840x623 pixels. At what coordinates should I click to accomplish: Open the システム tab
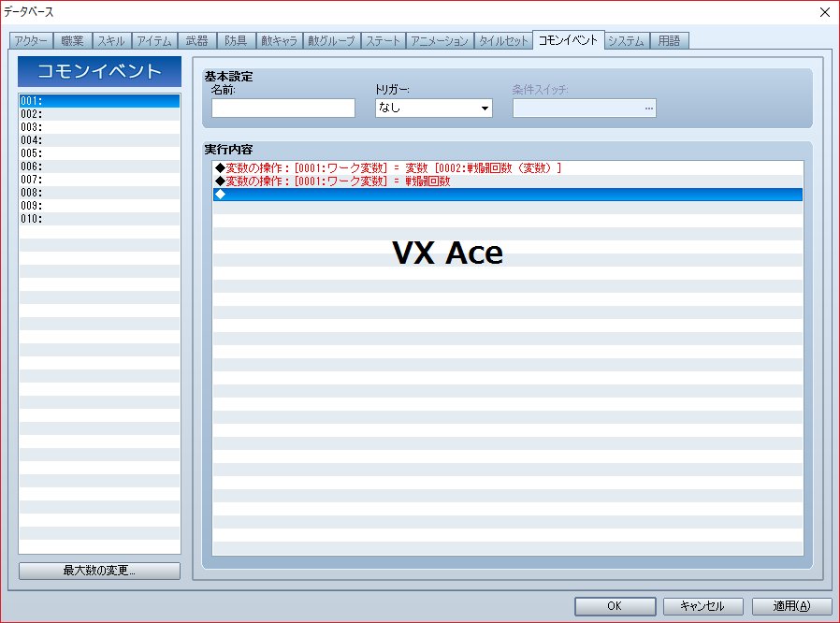pyautogui.click(x=627, y=41)
